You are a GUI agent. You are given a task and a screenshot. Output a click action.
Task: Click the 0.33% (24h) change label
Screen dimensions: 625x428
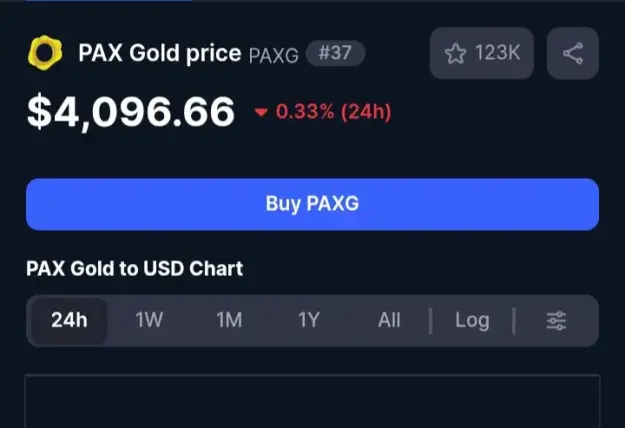tap(334, 112)
